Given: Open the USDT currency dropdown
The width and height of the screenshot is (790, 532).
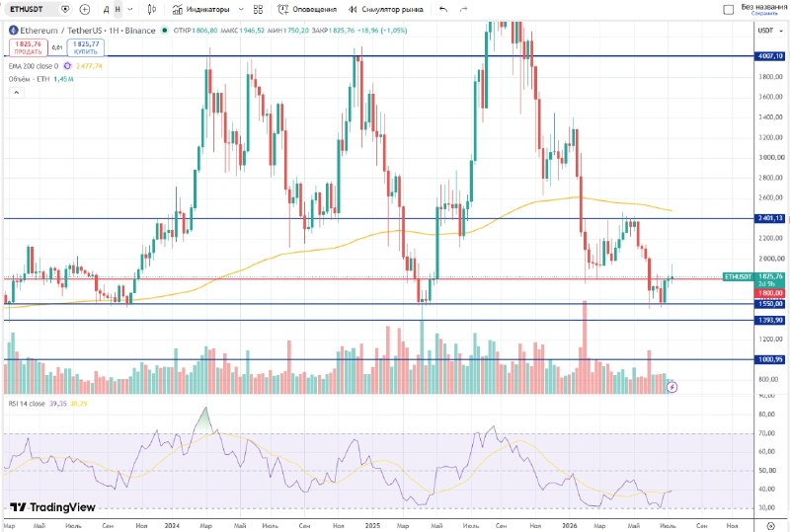Looking at the screenshot, I should [x=770, y=31].
